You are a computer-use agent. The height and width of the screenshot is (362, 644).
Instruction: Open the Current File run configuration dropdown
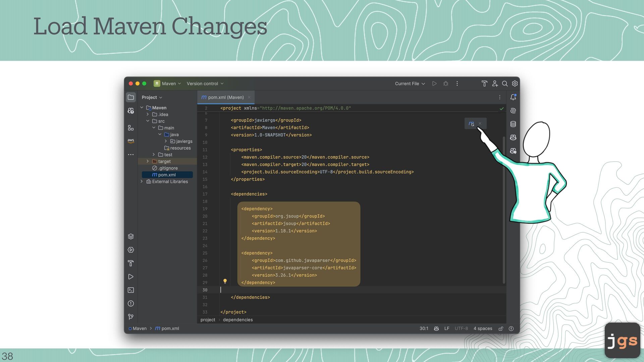[x=410, y=83]
